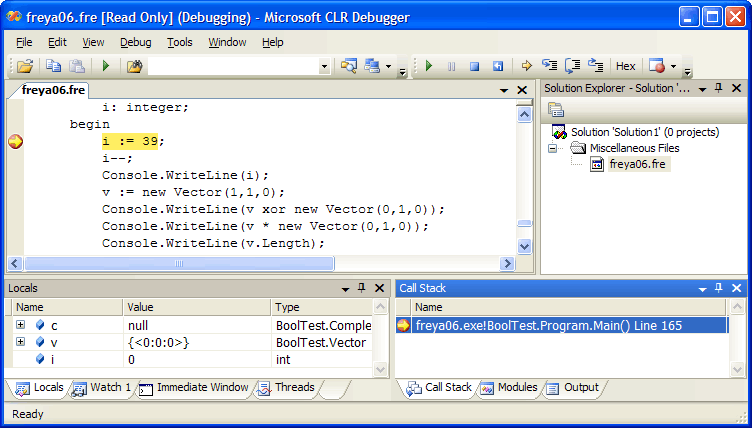Toggle auto-hide pin on Call Stack panel
The height and width of the screenshot is (428, 752).
718,288
